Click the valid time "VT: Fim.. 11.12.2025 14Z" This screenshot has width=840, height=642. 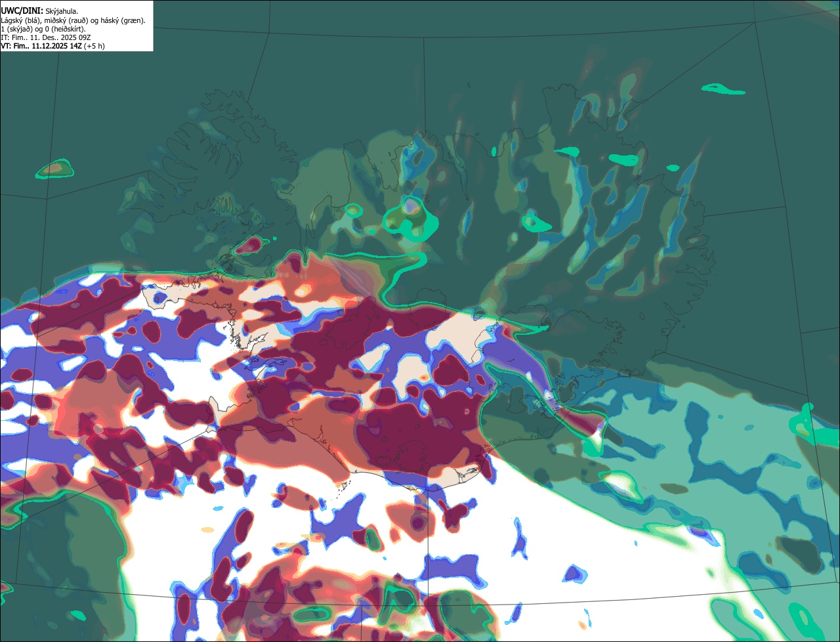(41, 46)
